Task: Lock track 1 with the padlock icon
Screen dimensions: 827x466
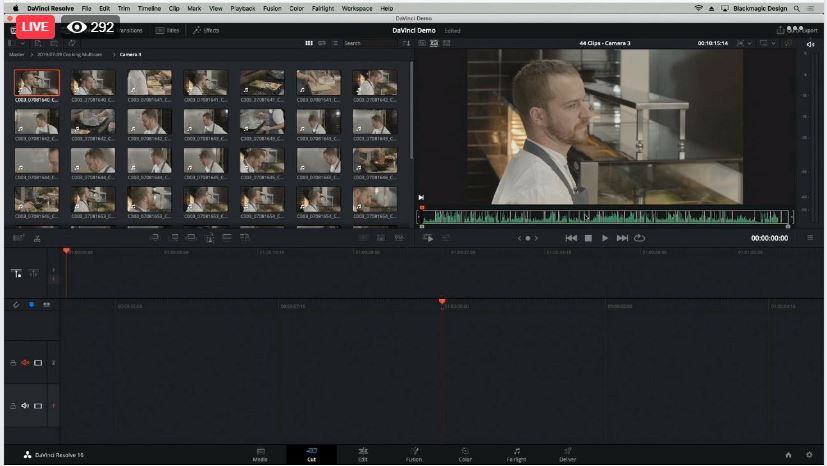Action: coord(13,405)
